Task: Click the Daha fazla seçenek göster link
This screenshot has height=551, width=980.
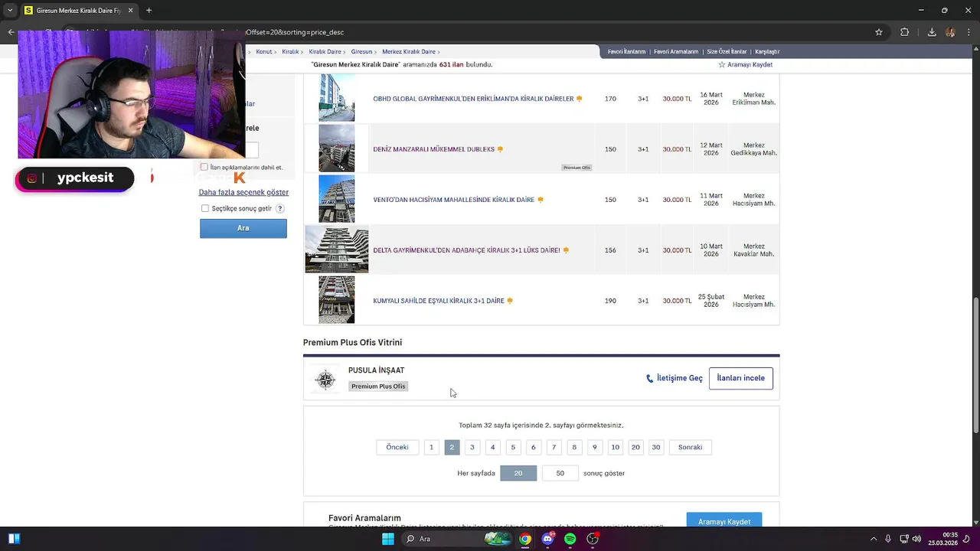Action: pyautogui.click(x=243, y=192)
